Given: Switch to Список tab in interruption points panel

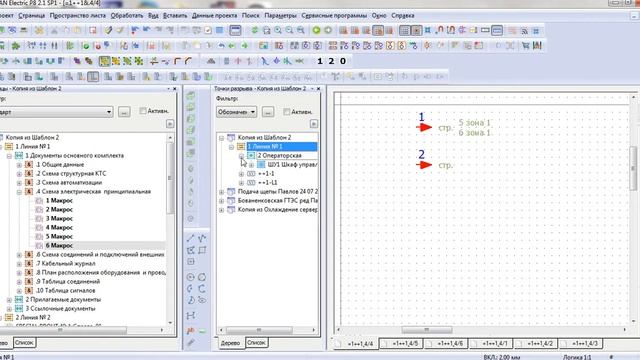Looking at the screenshot, I should click(x=256, y=342).
